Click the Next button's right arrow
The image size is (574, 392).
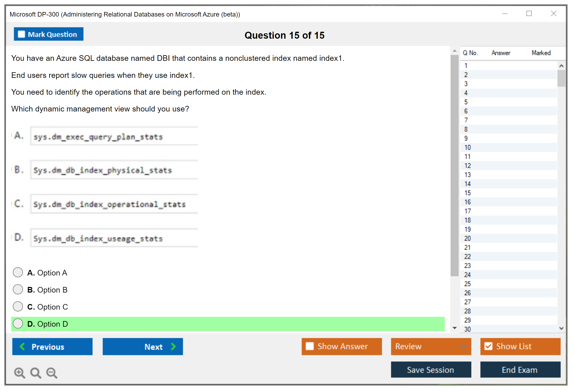(x=173, y=346)
